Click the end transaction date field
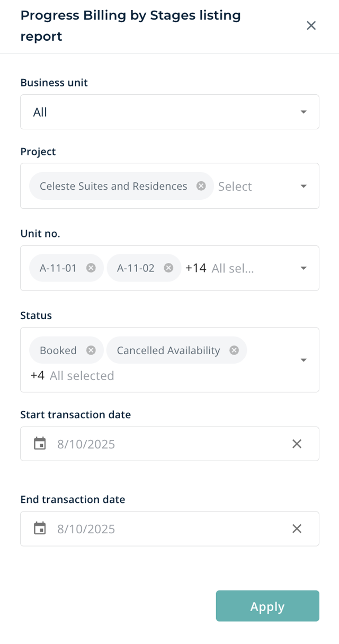The height and width of the screenshot is (644, 339). click(159, 528)
